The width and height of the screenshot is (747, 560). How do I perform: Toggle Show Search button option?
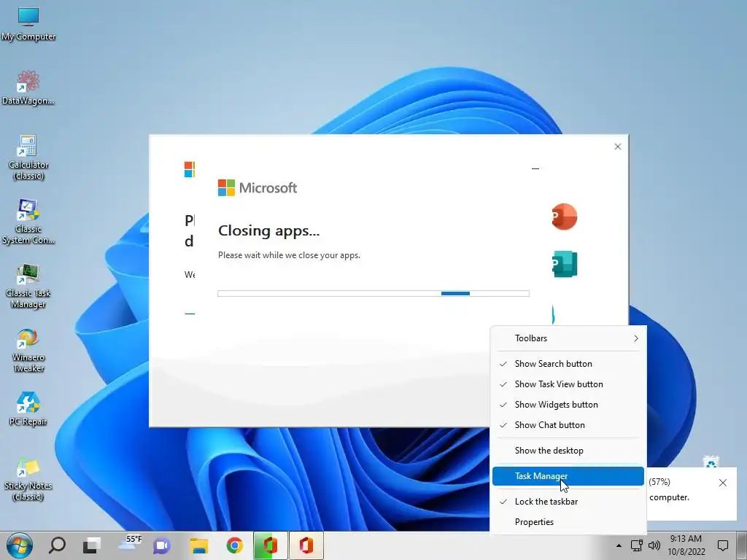(x=568, y=364)
